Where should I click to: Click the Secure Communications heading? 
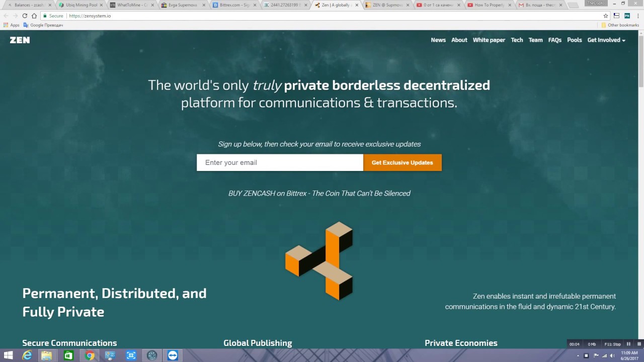69,343
